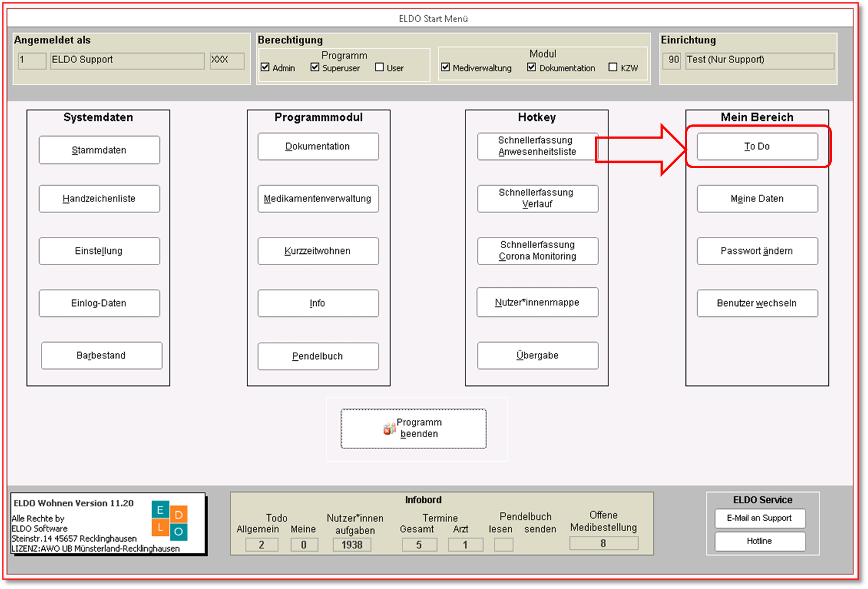Viewport: 868px width, 589px height.
Task: Click the E-Mail an Support button
Action: point(760,518)
